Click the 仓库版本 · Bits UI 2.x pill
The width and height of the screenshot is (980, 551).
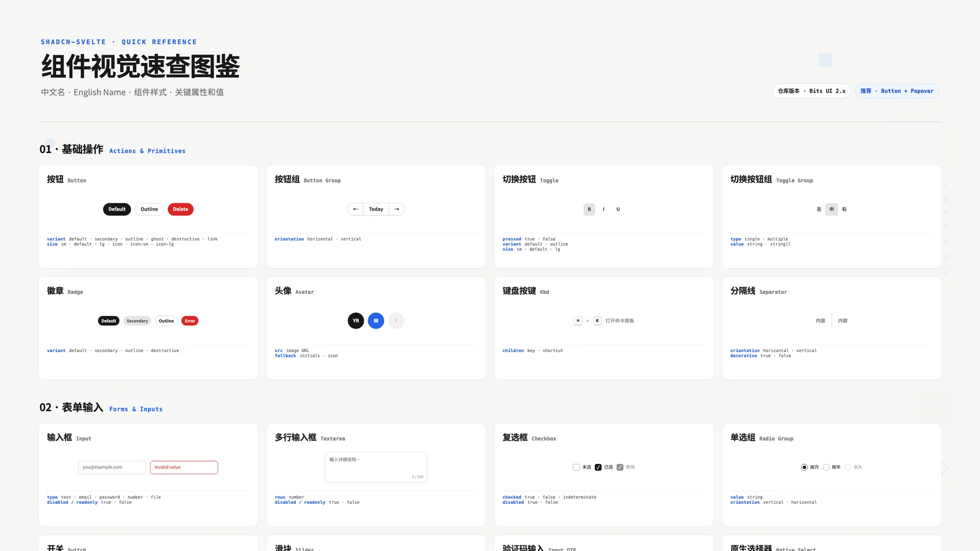click(x=812, y=91)
